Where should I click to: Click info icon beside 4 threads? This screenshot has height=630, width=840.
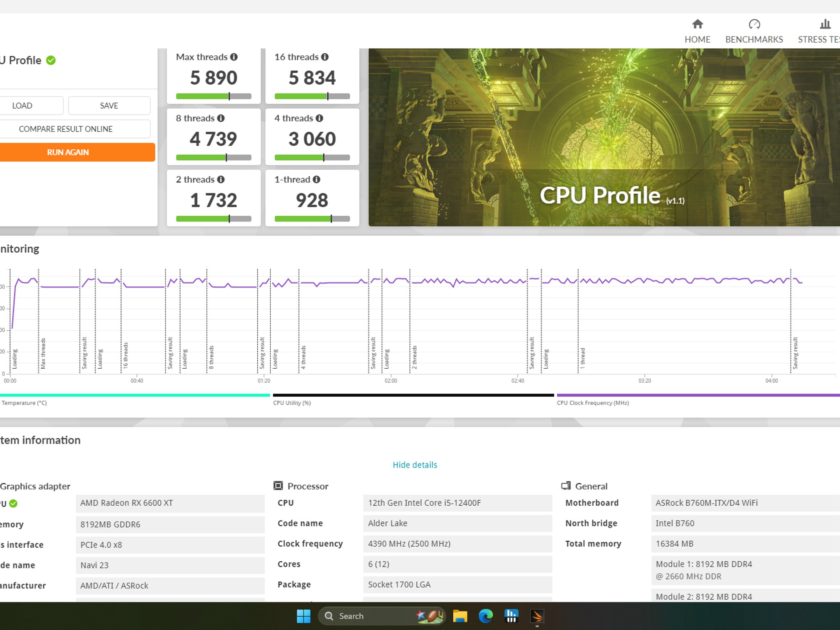[319, 118]
